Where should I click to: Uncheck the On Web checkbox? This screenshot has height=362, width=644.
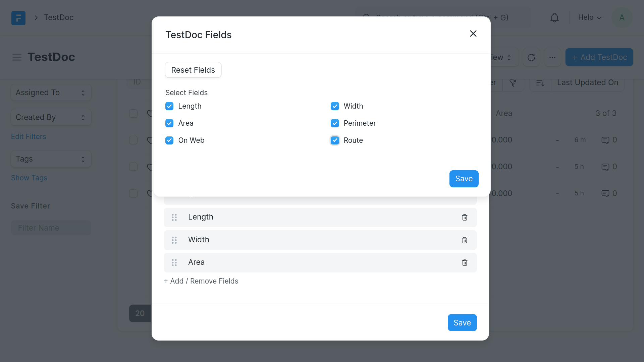[169, 140]
